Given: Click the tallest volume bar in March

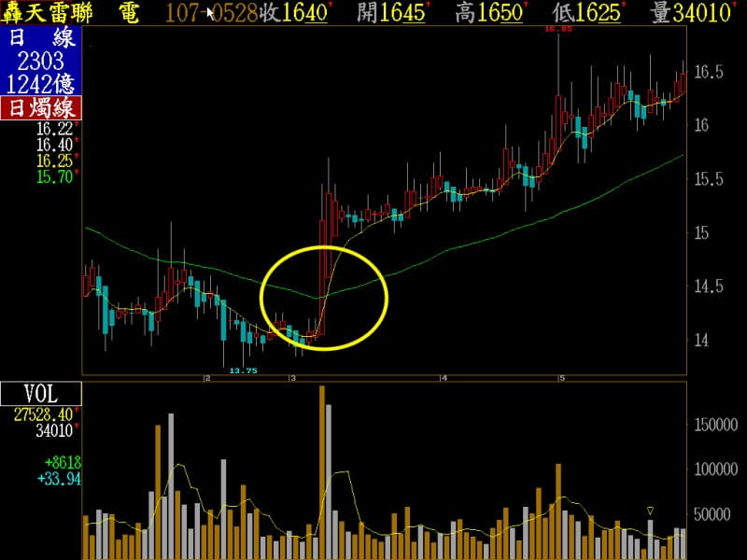Looking at the screenshot, I should 322,471.
